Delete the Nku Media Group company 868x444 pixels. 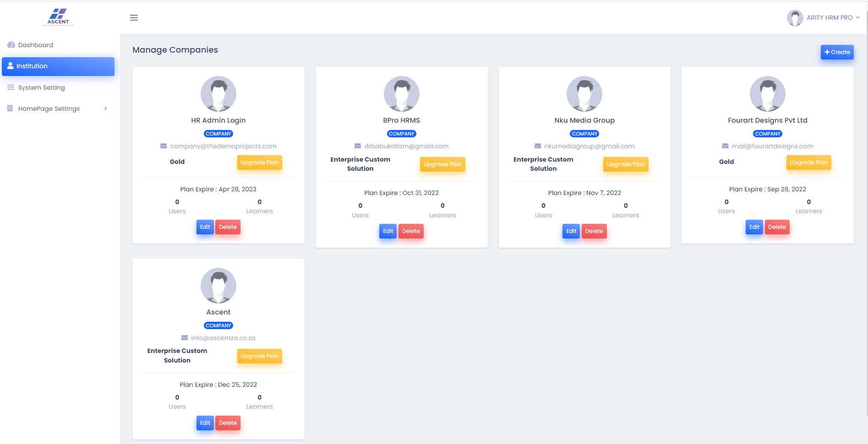(x=594, y=231)
